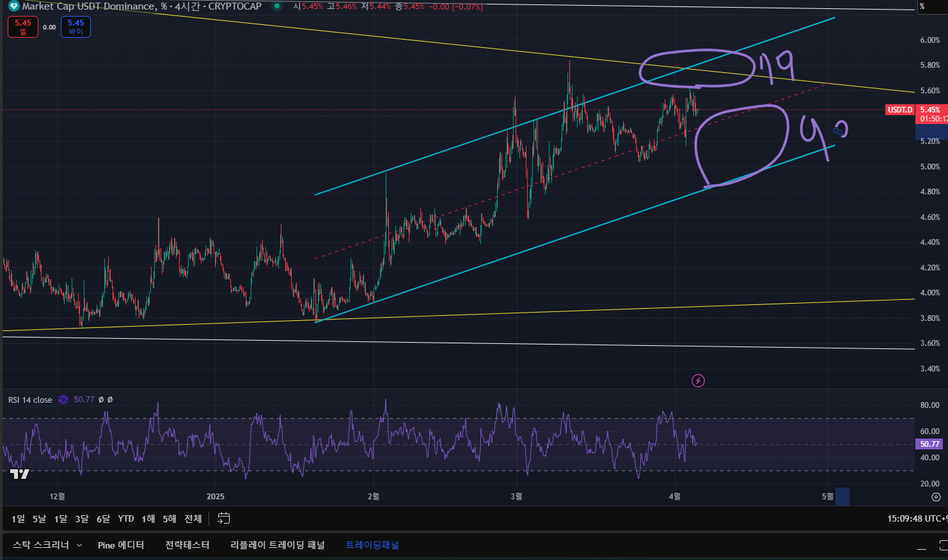Open the 스탁 스크리너 tab
The height and width of the screenshot is (560, 948).
[x=41, y=545]
